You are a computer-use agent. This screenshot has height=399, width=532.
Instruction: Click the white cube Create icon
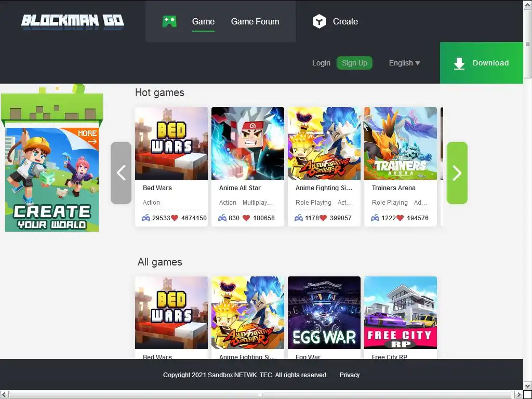(x=319, y=21)
